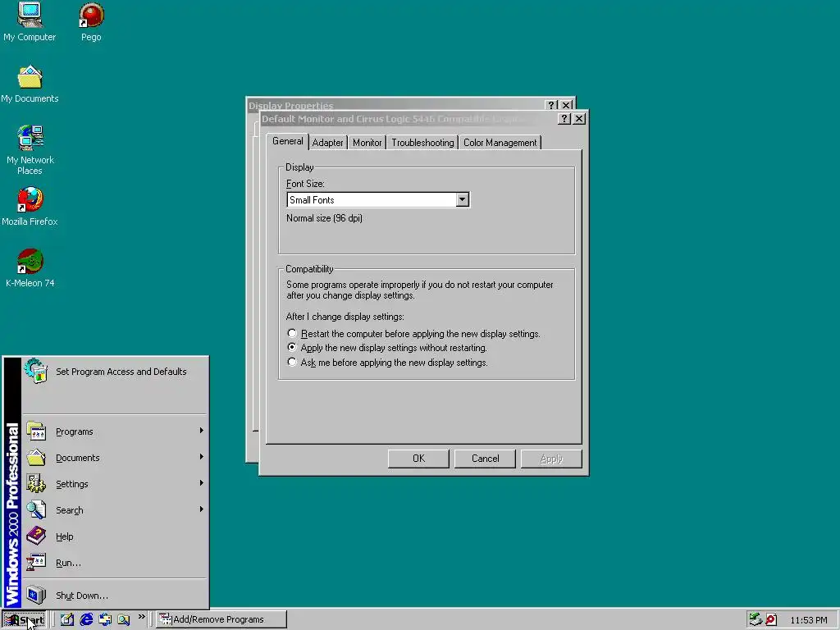Expand the Documents submenu arrow
The width and height of the screenshot is (840, 630).
pyautogui.click(x=202, y=457)
